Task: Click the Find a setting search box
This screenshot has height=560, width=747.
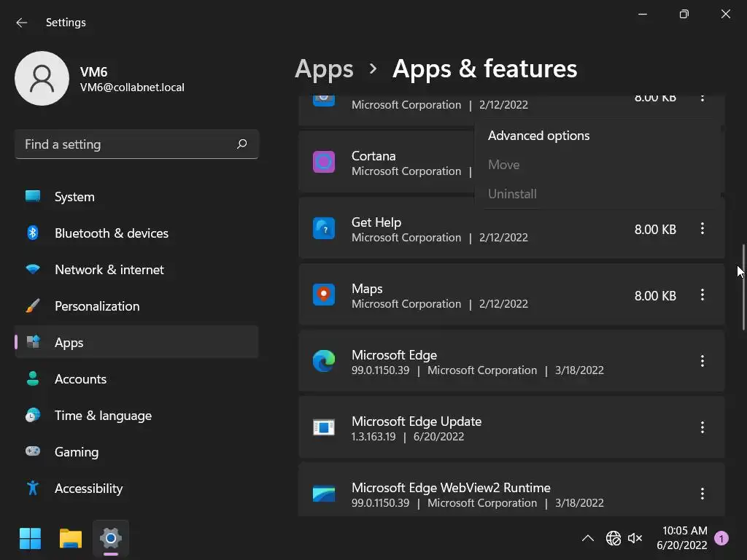Action: click(x=128, y=144)
